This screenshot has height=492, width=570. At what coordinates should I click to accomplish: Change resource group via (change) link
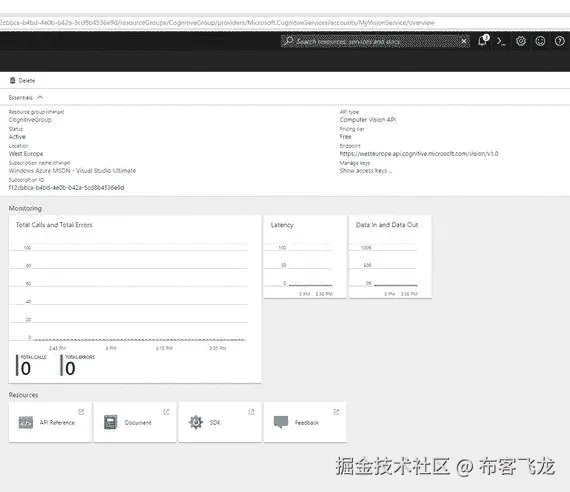56,112
